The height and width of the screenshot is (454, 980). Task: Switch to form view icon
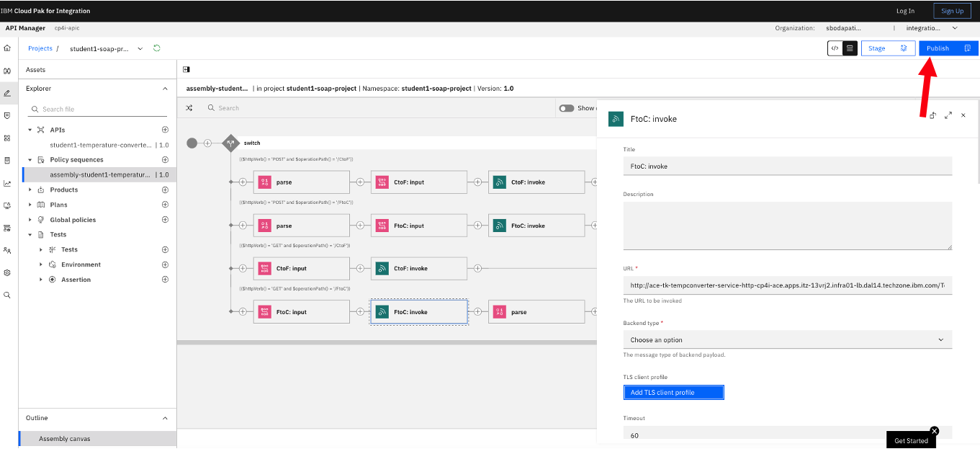pyautogui.click(x=850, y=48)
